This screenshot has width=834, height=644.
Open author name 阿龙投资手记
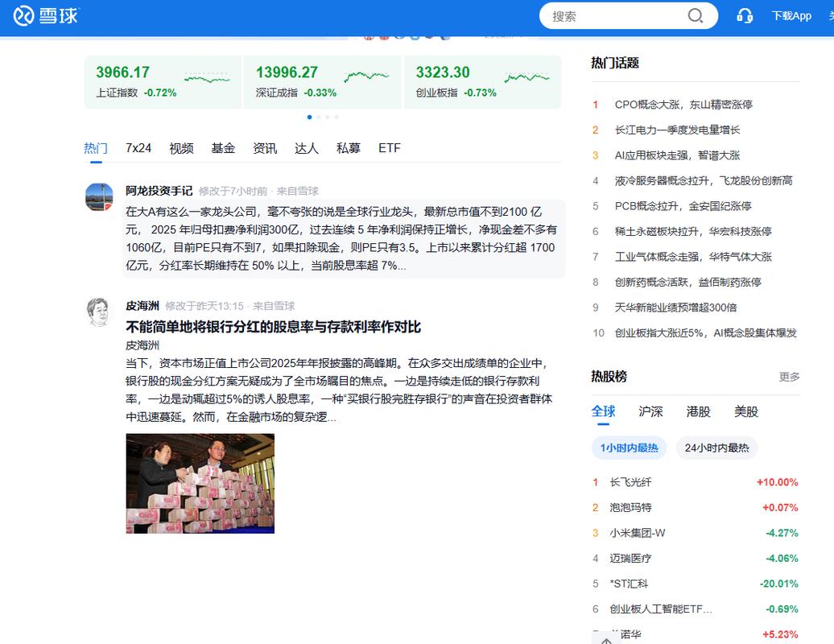tap(159, 191)
